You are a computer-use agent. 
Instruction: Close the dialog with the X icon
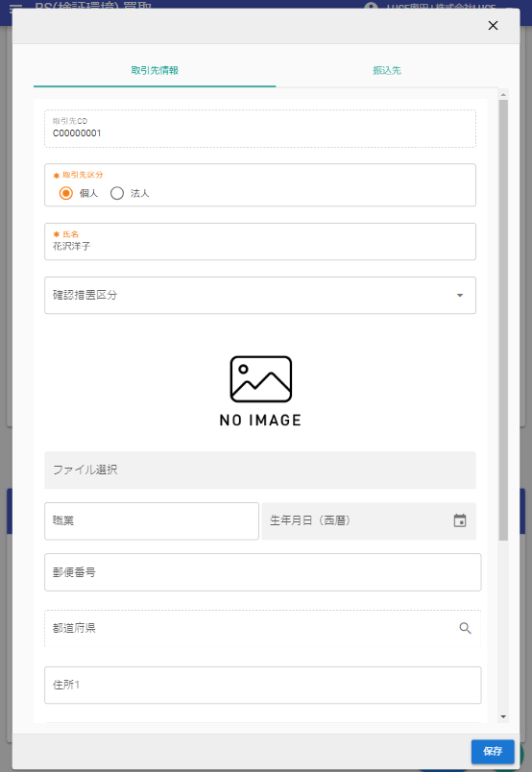coord(493,26)
